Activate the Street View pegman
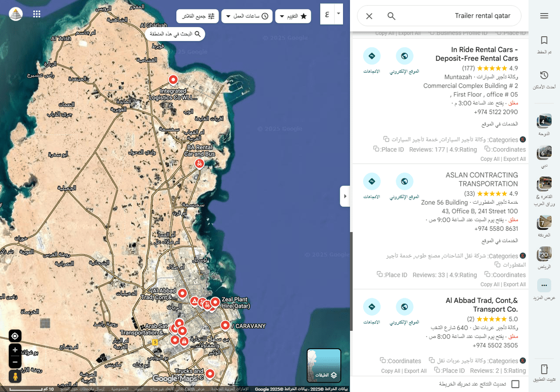Image resolution: width=560 pixels, height=392 pixels. click(x=15, y=377)
